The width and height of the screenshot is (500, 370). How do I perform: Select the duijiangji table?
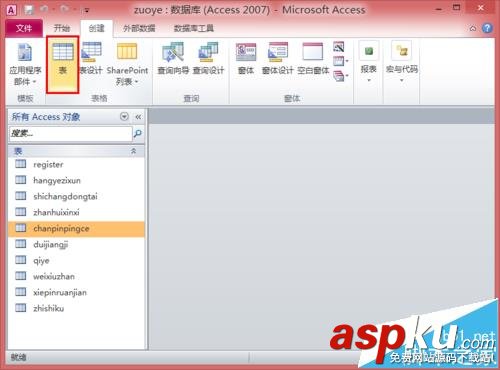[x=76, y=244]
